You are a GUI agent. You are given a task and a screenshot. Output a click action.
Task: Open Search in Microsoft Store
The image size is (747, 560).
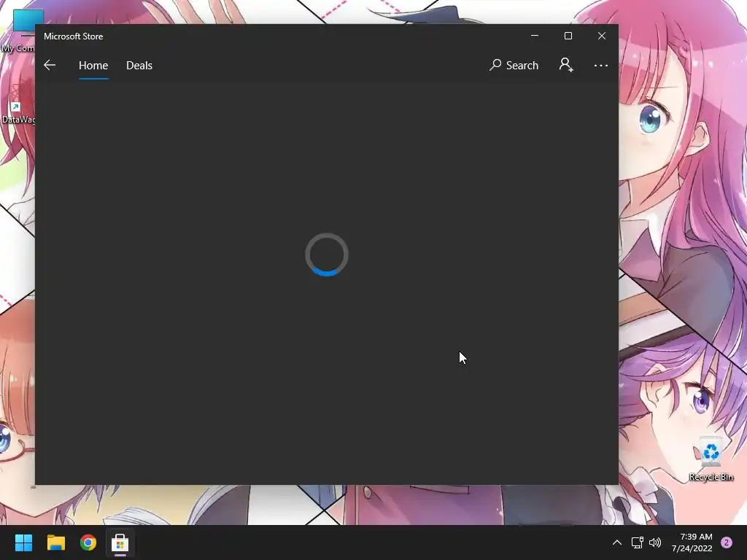(514, 65)
